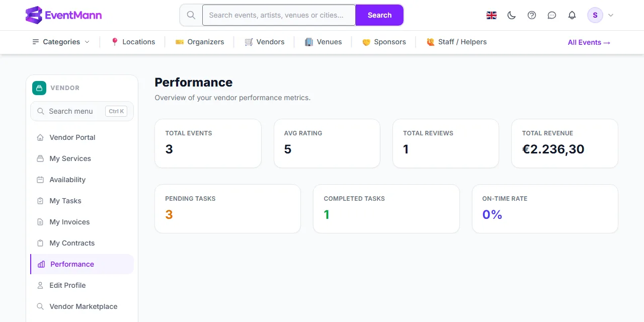Click the handshake icon next to Sponsors
Viewport: 644px width, 322px height.
click(x=366, y=42)
